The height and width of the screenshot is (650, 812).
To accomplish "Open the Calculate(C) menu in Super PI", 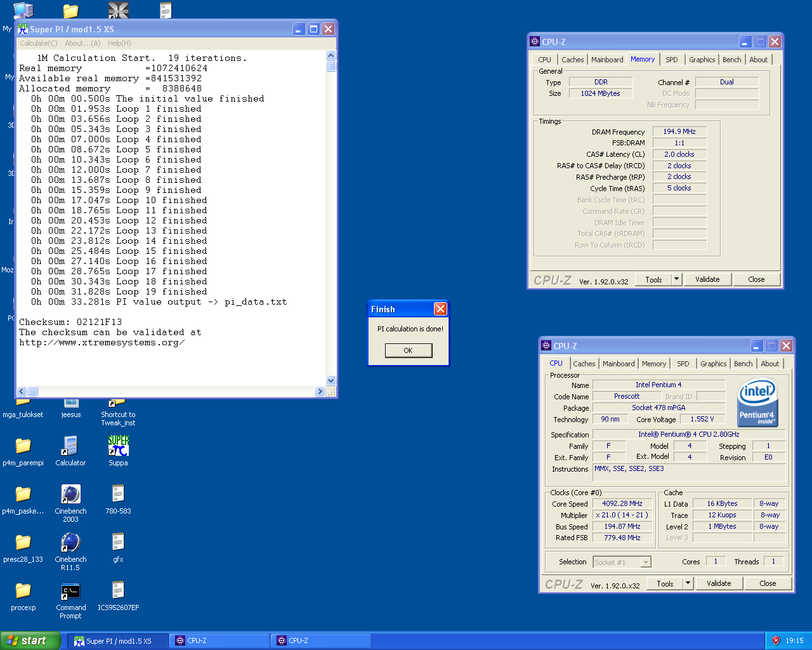I will (39, 43).
